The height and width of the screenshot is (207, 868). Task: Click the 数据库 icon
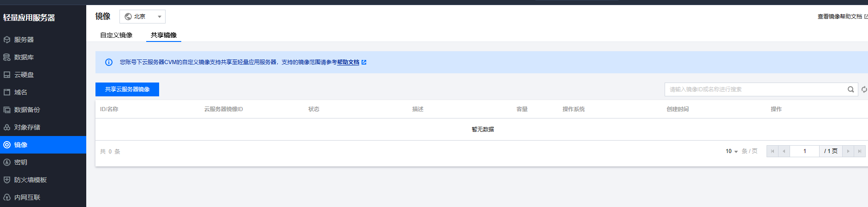click(7, 57)
